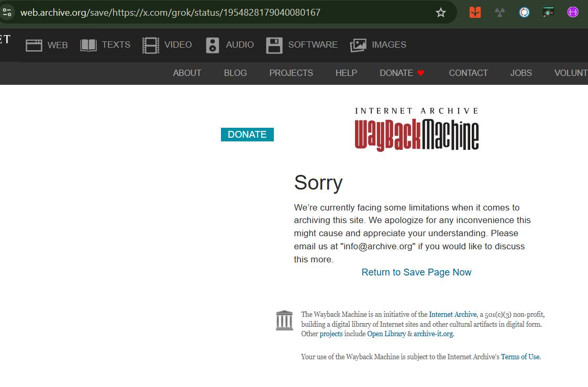The width and height of the screenshot is (588, 387).
Task: Open the HELP link
Action: tap(346, 73)
